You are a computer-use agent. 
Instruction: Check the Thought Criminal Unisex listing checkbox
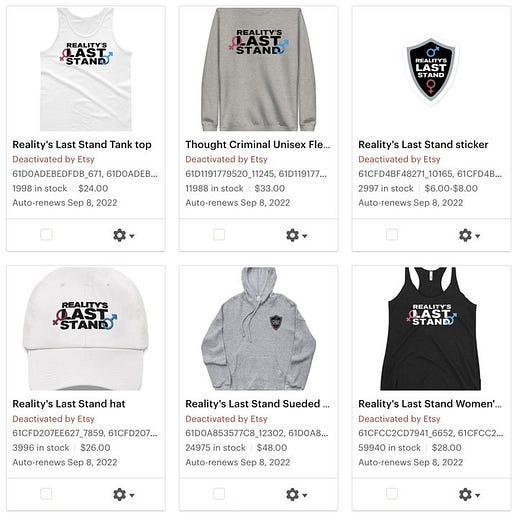[x=219, y=234]
